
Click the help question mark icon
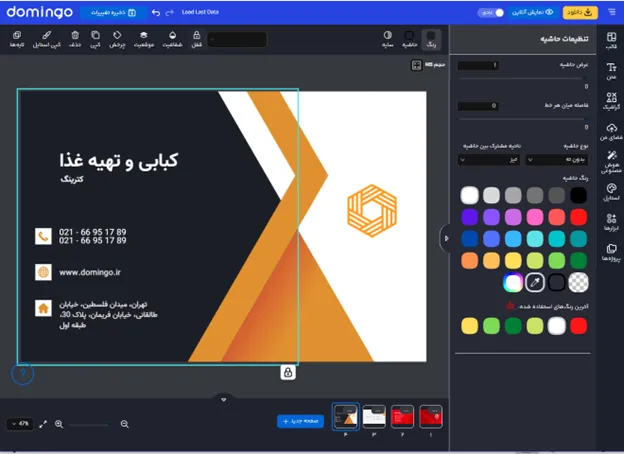tap(25, 374)
